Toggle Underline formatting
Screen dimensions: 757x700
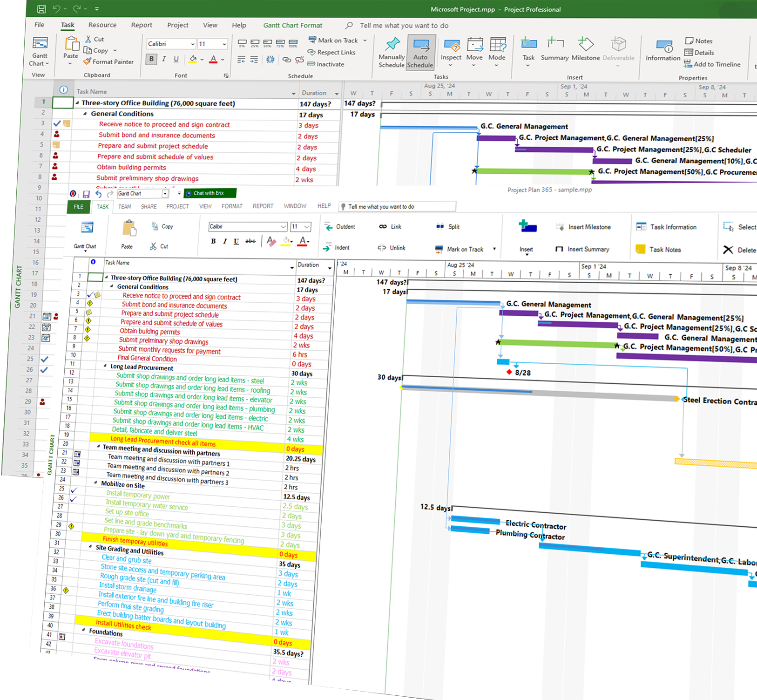coord(176,59)
